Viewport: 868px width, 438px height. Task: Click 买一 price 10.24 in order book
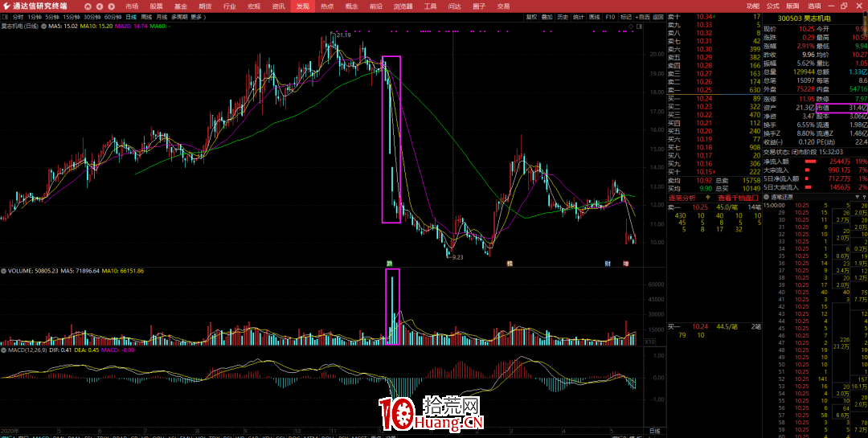[x=704, y=99]
